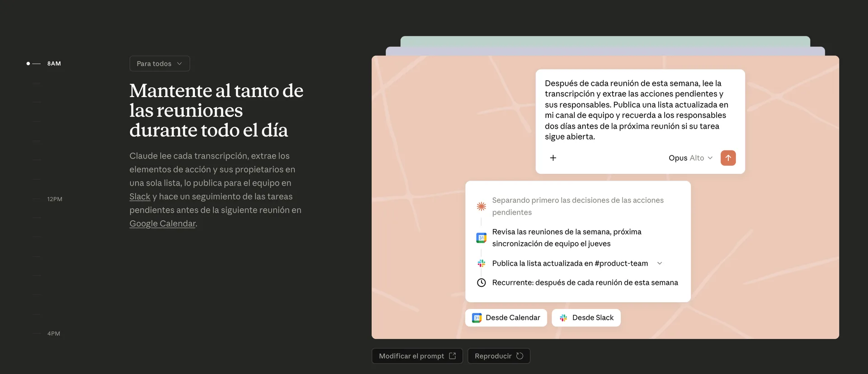Select the green background card tab
Viewport: 868px width, 374px height.
(x=605, y=41)
